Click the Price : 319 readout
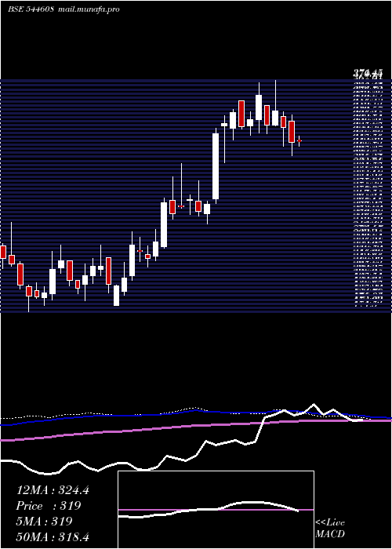The image size is (392, 549). 49,506
